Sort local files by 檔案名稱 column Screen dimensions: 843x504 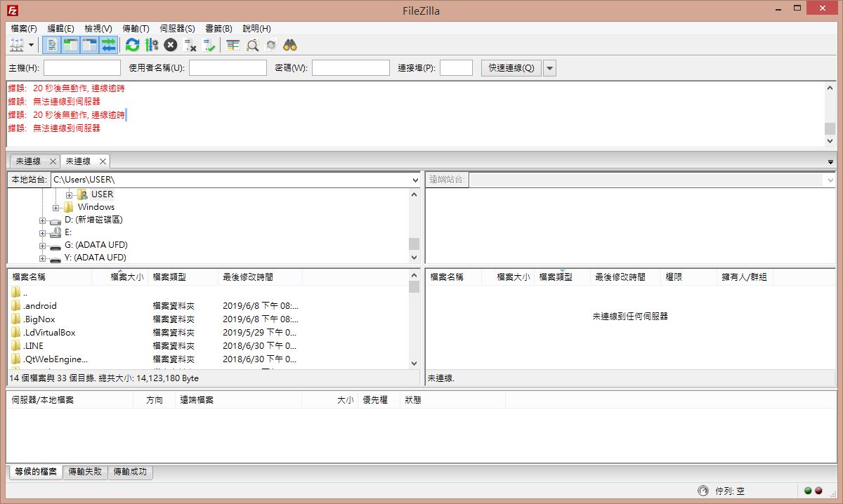click(49, 277)
